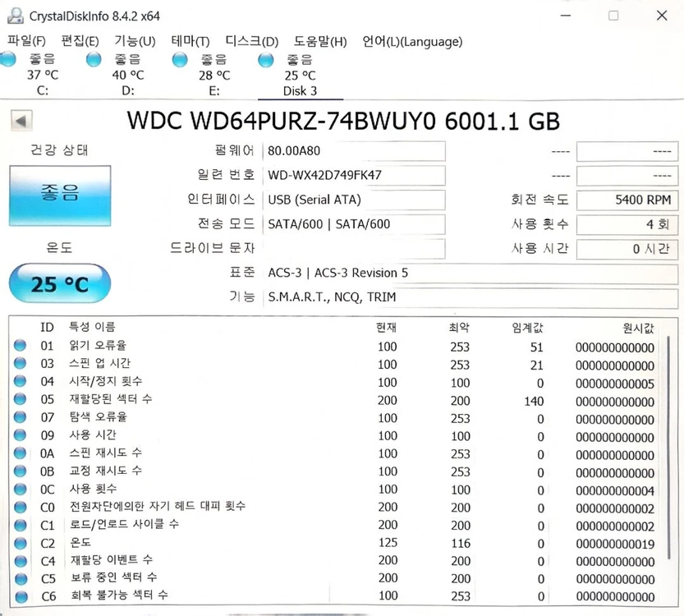Click the status dot of attribute C6
Viewport: 684px width, 616px height.
(x=21, y=596)
